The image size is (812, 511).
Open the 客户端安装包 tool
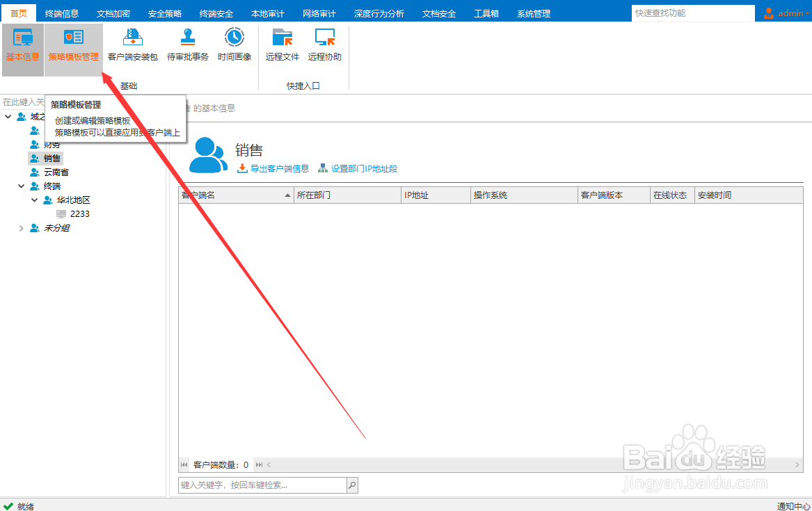click(x=133, y=45)
